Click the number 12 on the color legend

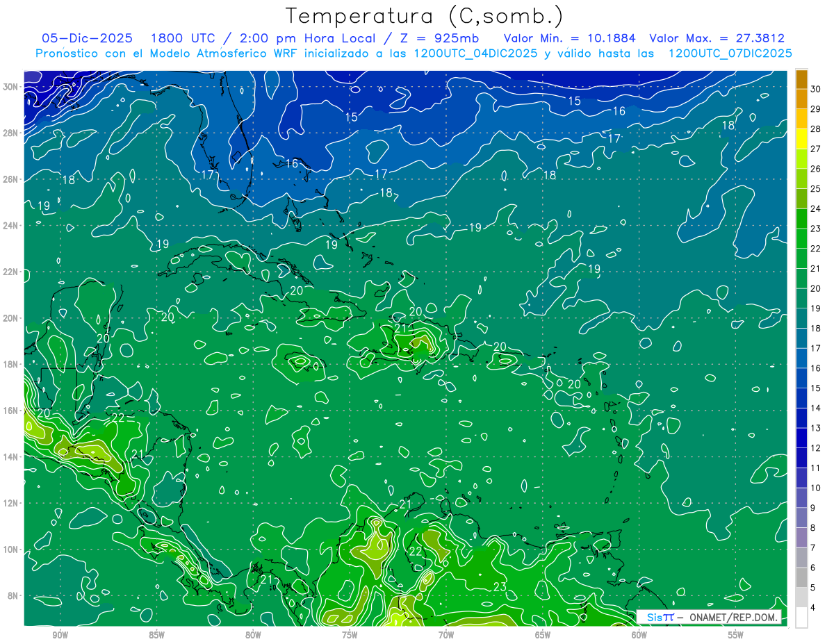point(816,448)
